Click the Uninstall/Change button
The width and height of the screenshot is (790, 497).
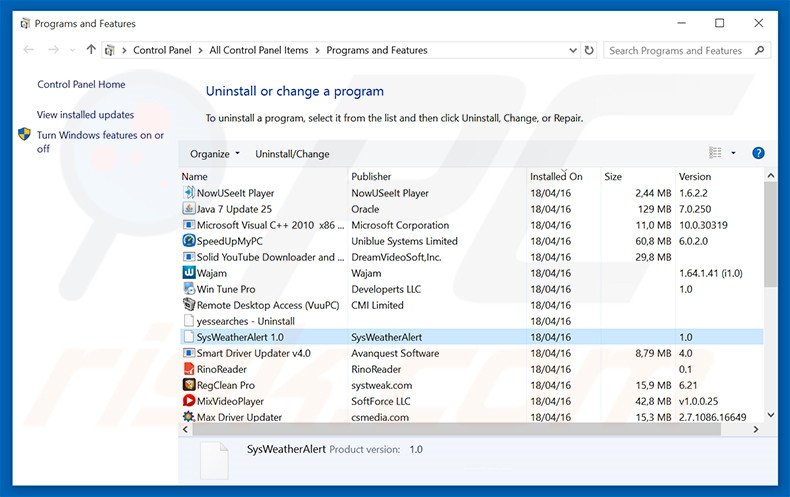click(x=292, y=154)
